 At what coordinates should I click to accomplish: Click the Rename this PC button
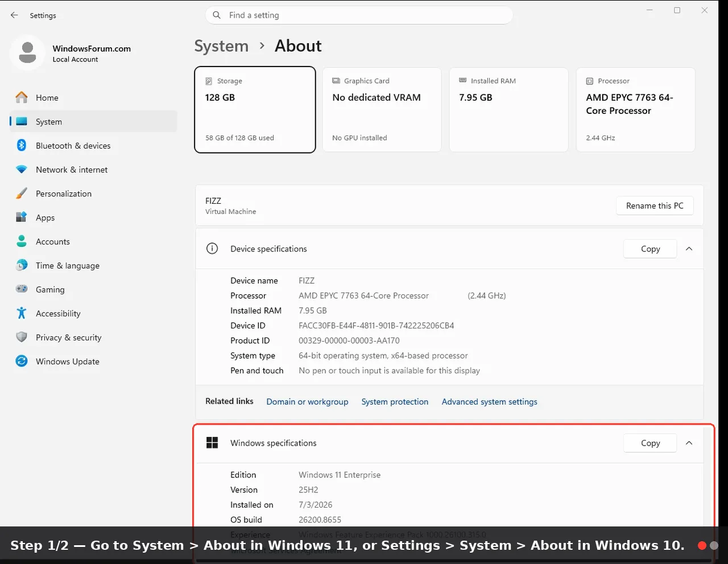655,205
